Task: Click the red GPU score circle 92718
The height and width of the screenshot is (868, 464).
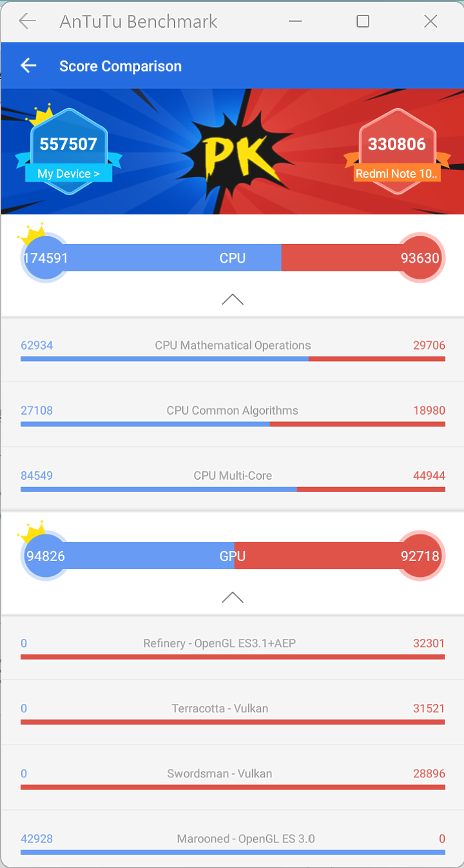Action: (421, 556)
